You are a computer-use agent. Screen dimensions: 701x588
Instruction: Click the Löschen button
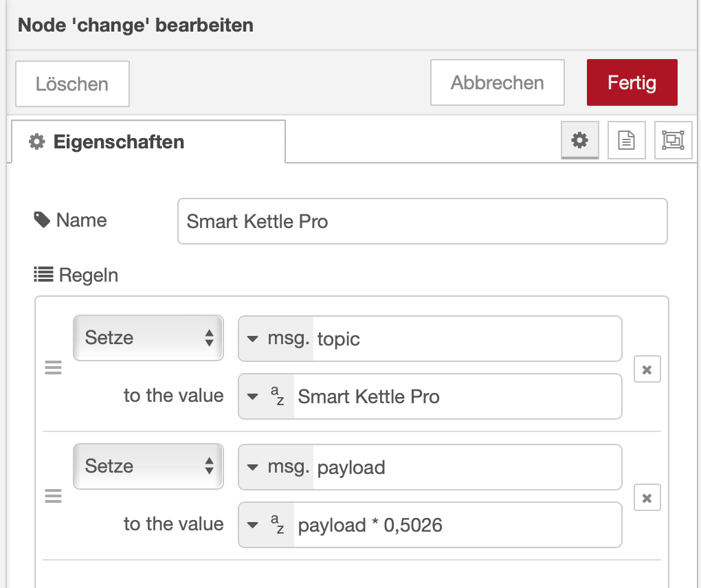pos(72,84)
